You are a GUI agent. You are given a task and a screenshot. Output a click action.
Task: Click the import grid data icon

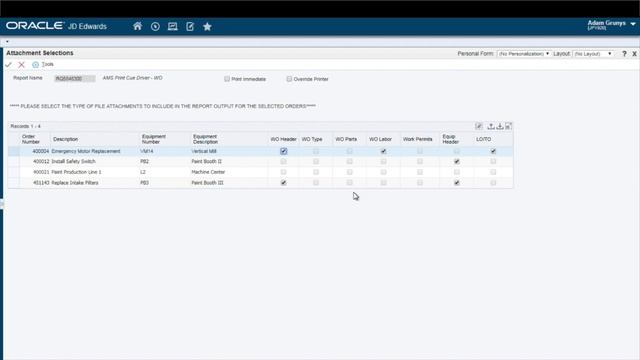(x=500, y=126)
